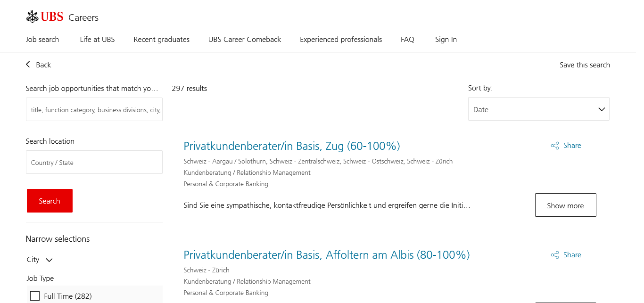This screenshot has width=644, height=303.
Task: Click Show more for the Zug job
Action: [565, 205]
